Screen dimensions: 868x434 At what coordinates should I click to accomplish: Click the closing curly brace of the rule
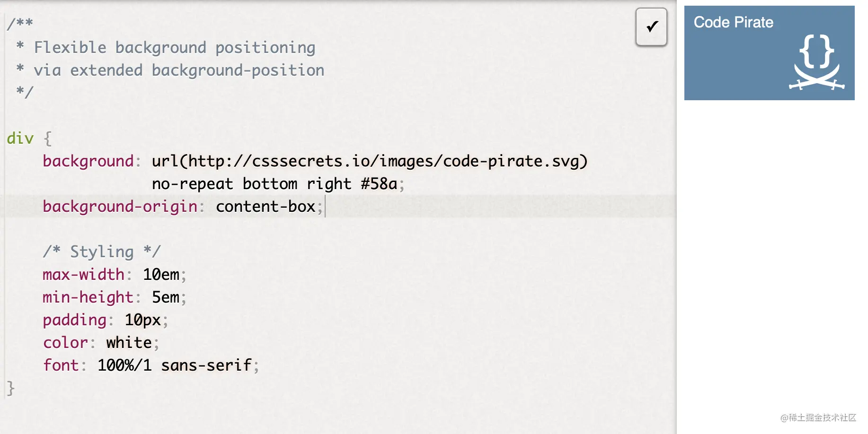click(11, 388)
